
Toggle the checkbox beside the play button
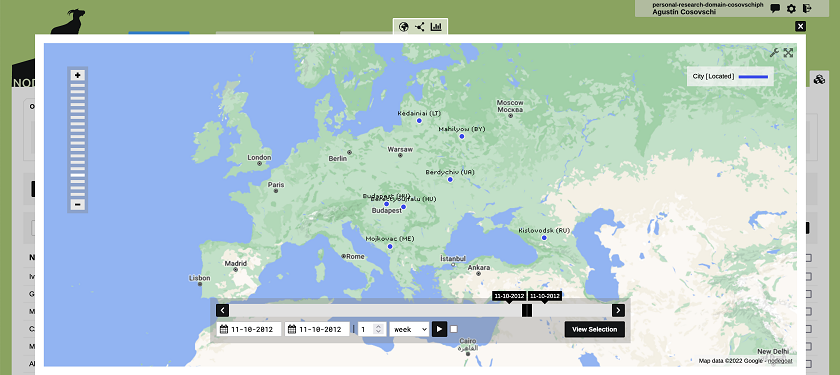[x=454, y=329]
